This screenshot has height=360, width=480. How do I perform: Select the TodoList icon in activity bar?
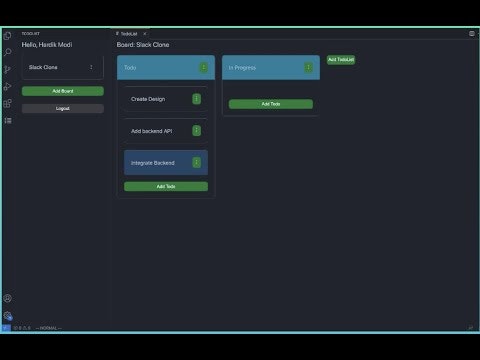click(7, 120)
